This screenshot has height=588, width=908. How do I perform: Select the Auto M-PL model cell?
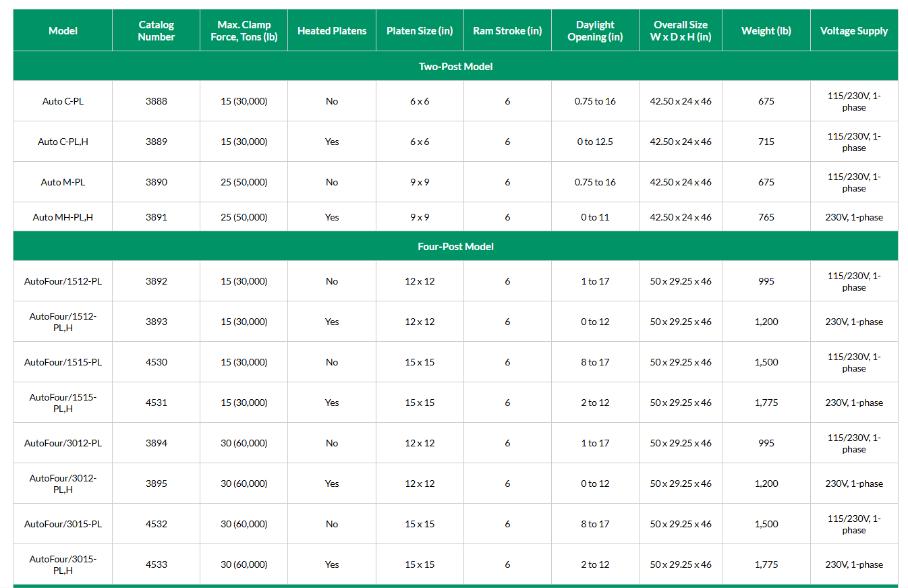[x=63, y=182]
